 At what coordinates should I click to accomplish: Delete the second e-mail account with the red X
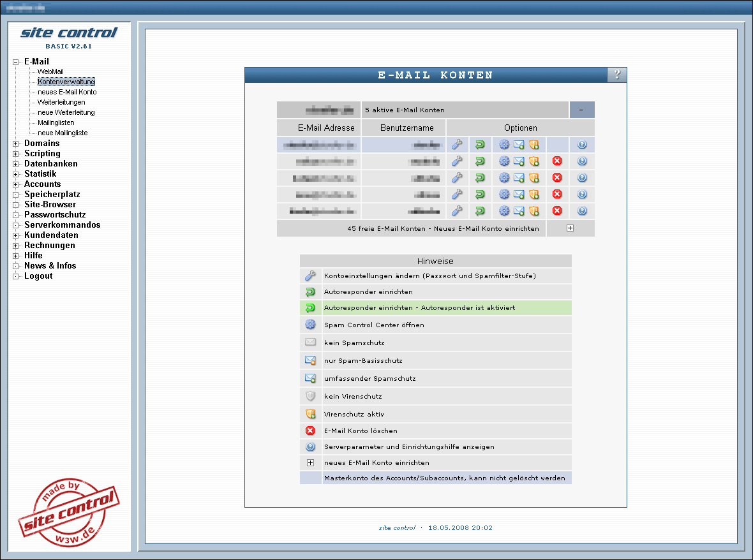click(557, 161)
